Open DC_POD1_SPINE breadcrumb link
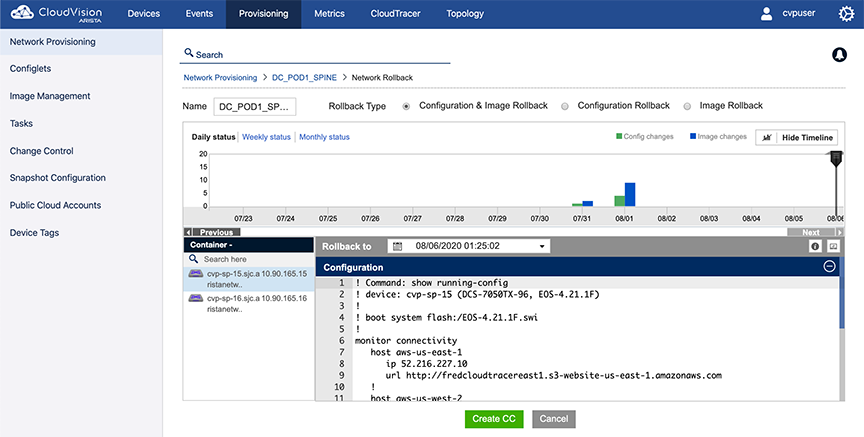Screen dimensions: 864x437 tap(304, 78)
